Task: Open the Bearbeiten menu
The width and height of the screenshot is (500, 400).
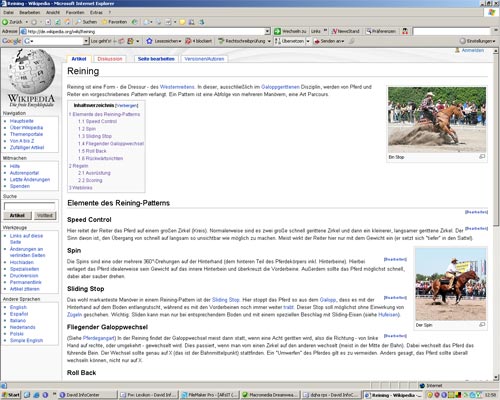Action: 30,12
